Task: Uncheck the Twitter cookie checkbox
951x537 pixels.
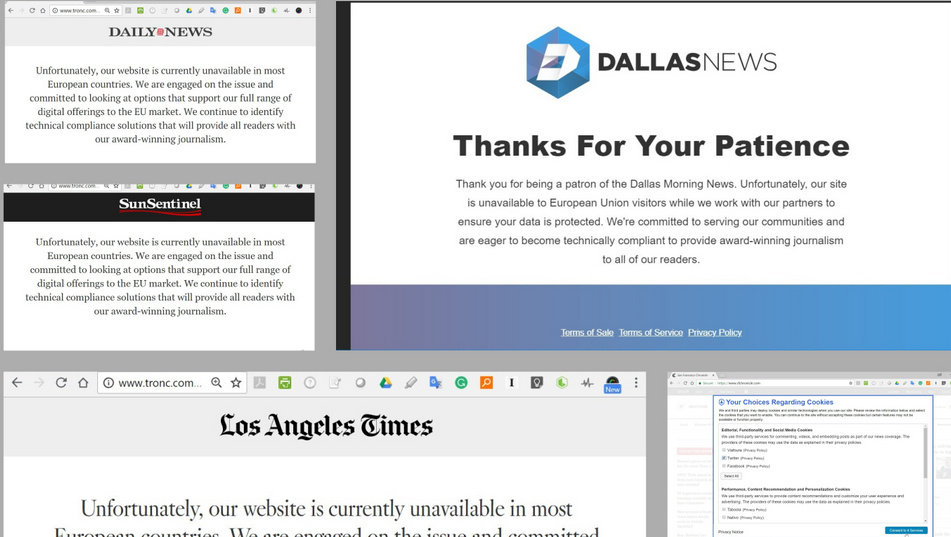Action: pyautogui.click(x=724, y=458)
